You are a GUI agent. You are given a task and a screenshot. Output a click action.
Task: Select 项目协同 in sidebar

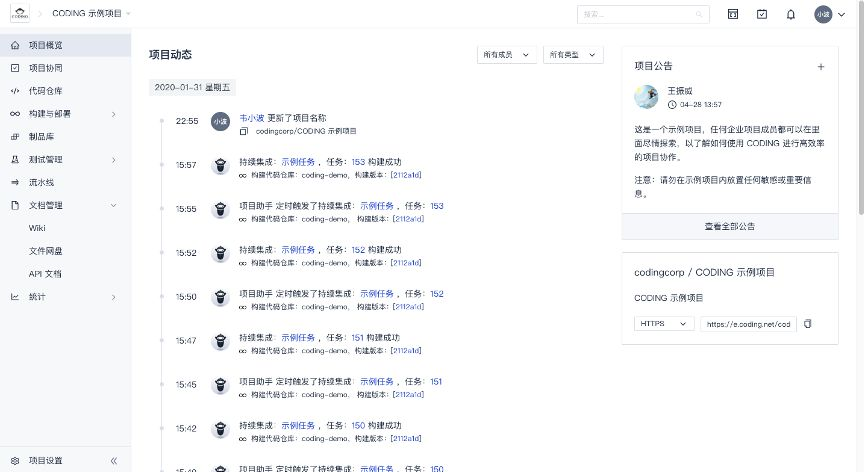[46, 68]
